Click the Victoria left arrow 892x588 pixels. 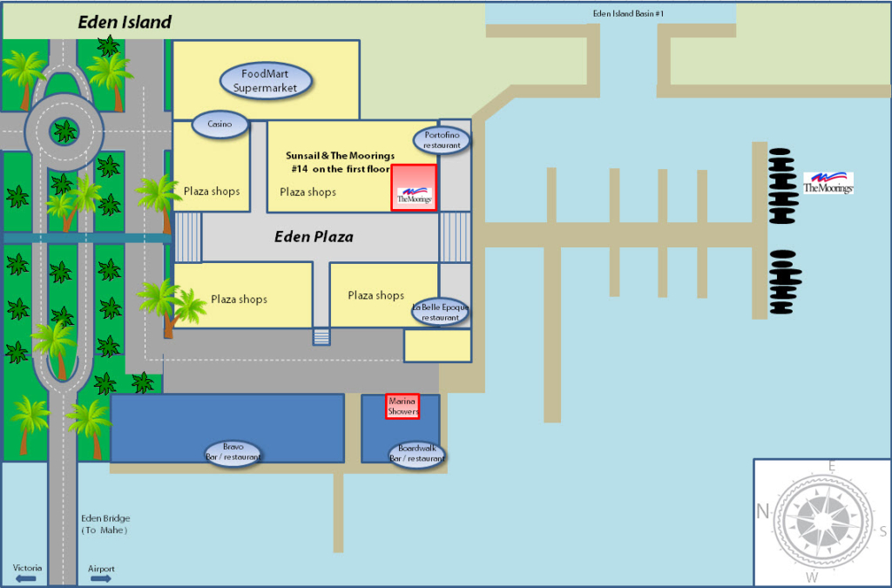tap(25, 578)
